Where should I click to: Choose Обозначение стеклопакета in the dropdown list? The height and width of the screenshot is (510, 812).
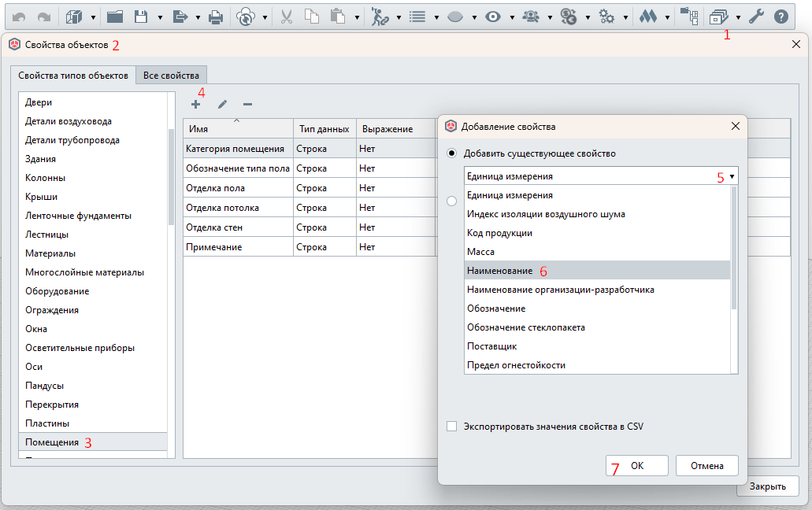(597, 327)
